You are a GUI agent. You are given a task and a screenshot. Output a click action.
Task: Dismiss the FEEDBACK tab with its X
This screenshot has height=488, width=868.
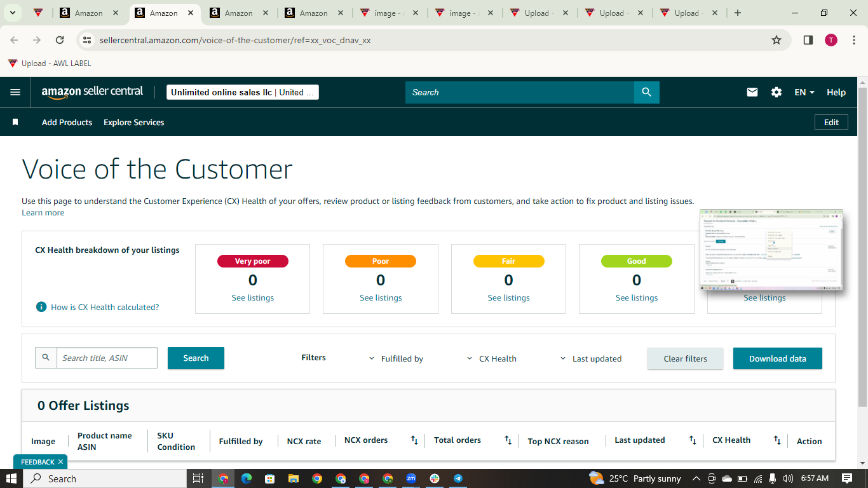coord(60,462)
